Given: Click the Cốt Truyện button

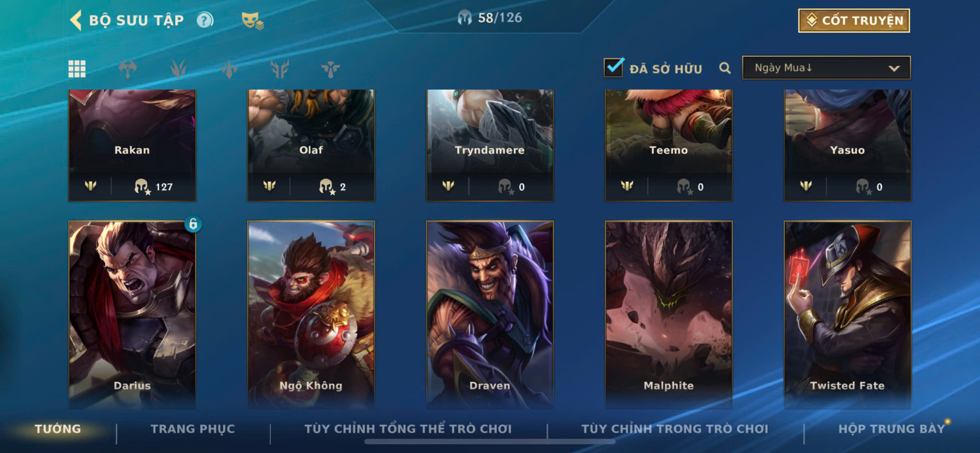Looking at the screenshot, I should point(854,20).
